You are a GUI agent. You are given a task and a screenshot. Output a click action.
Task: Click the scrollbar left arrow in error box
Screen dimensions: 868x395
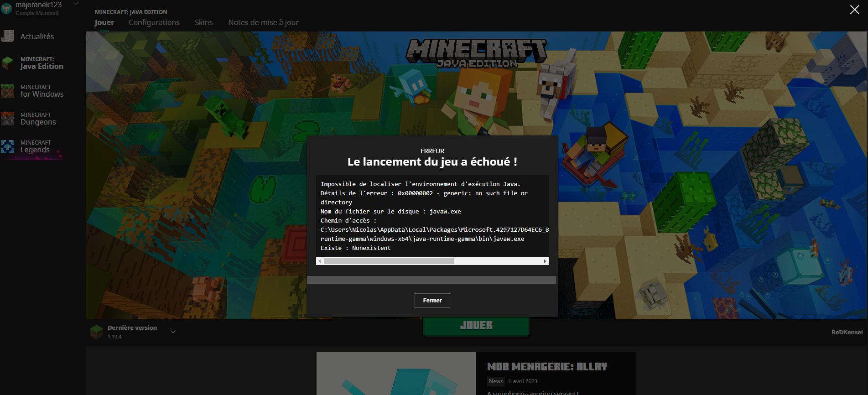point(320,261)
